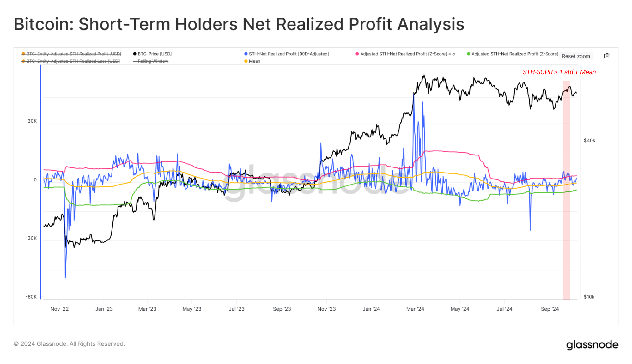Click the glassnode logo at bottom right
Image resolution: width=632 pixels, height=364 pixels.
click(592, 345)
